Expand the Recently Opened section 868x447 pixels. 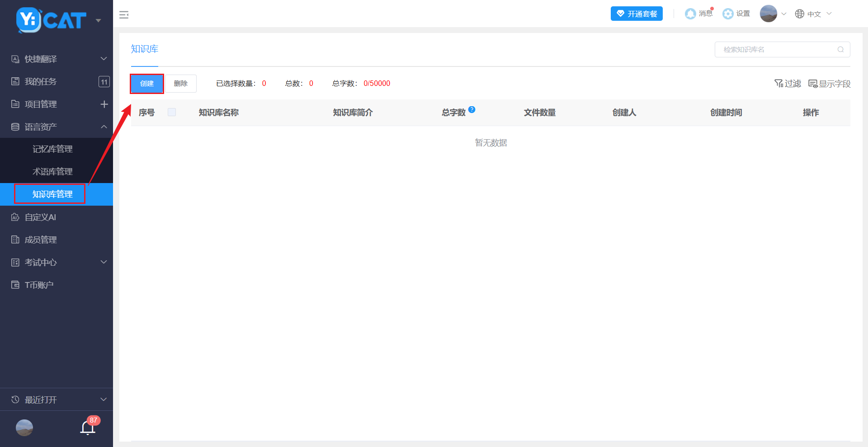click(x=104, y=400)
